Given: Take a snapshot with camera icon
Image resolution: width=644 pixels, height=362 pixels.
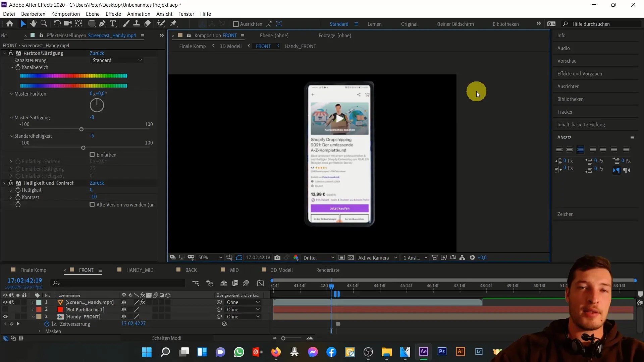Looking at the screenshot, I should pos(277,258).
